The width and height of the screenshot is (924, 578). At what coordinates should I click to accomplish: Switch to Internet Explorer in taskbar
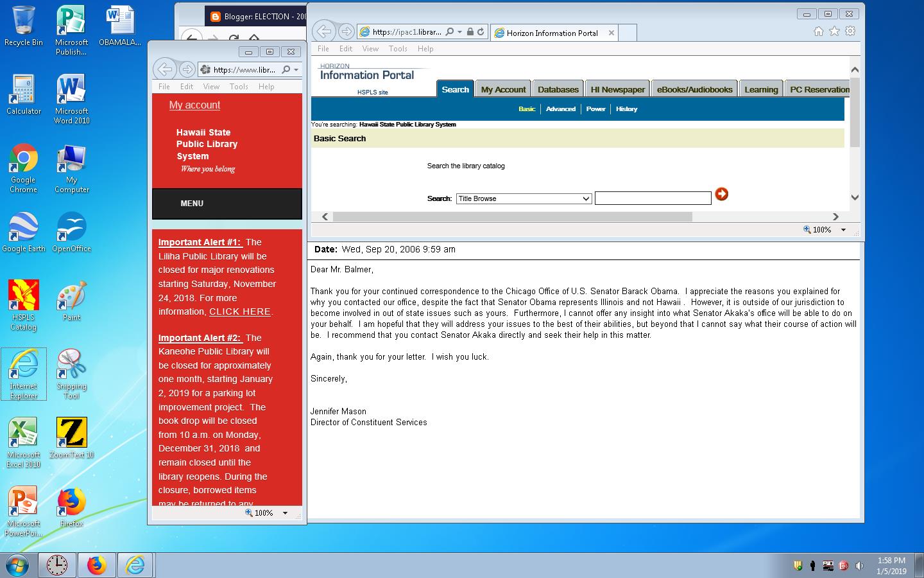point(135,565)
